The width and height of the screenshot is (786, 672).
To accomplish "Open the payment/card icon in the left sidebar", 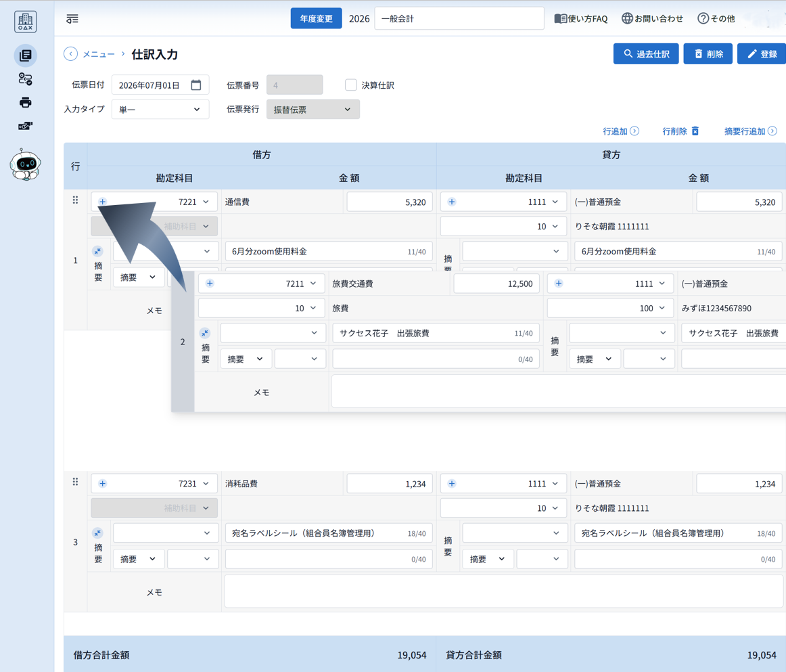I will [25, 126].
